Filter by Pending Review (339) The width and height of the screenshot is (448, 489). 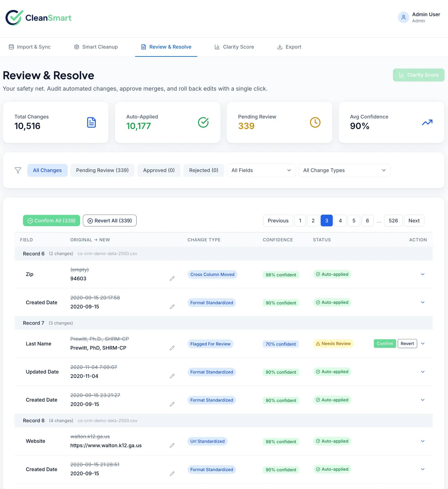(x=102, y=170)
